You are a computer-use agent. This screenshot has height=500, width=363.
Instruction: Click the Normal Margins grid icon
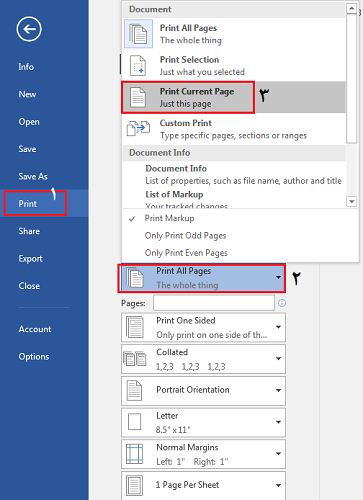point(135,454)
